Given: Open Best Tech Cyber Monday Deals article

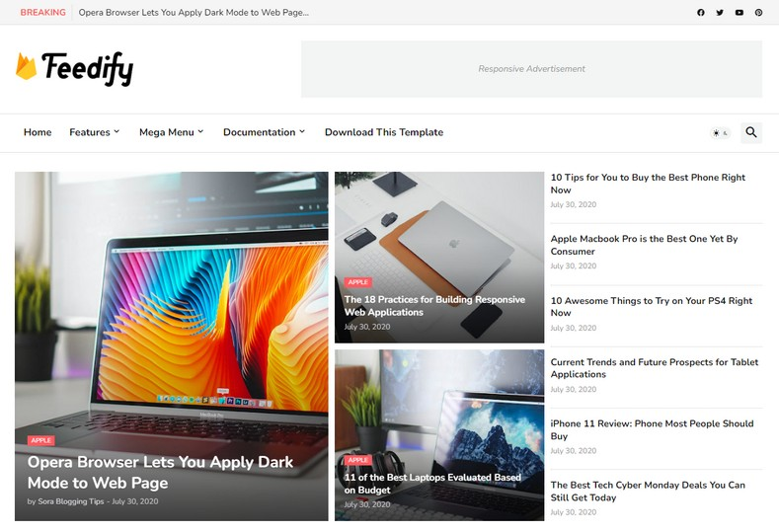Looking at the screenshot, I should click(648, 492).
